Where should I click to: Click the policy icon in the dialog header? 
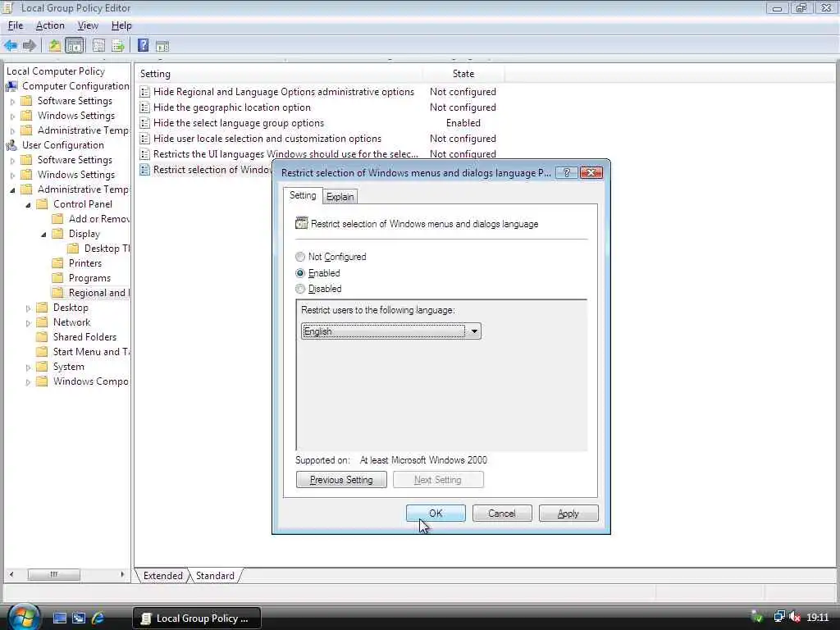point(302,223)
